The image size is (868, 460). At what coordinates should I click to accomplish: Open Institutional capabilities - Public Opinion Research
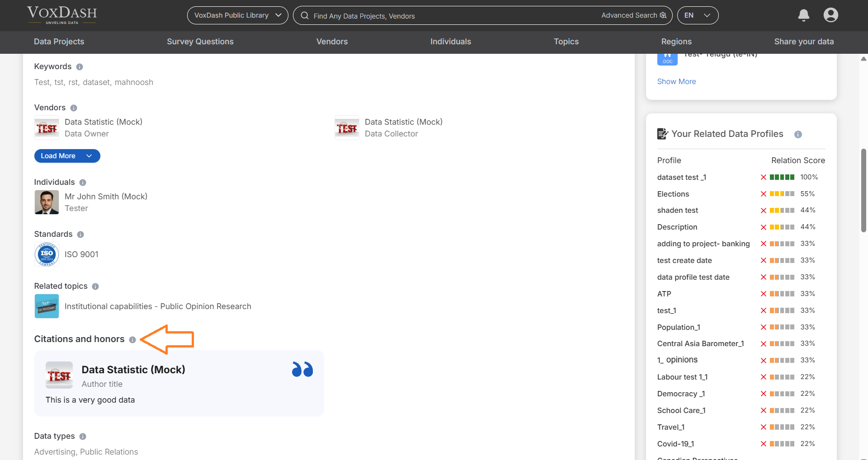(x=158, y=306)
